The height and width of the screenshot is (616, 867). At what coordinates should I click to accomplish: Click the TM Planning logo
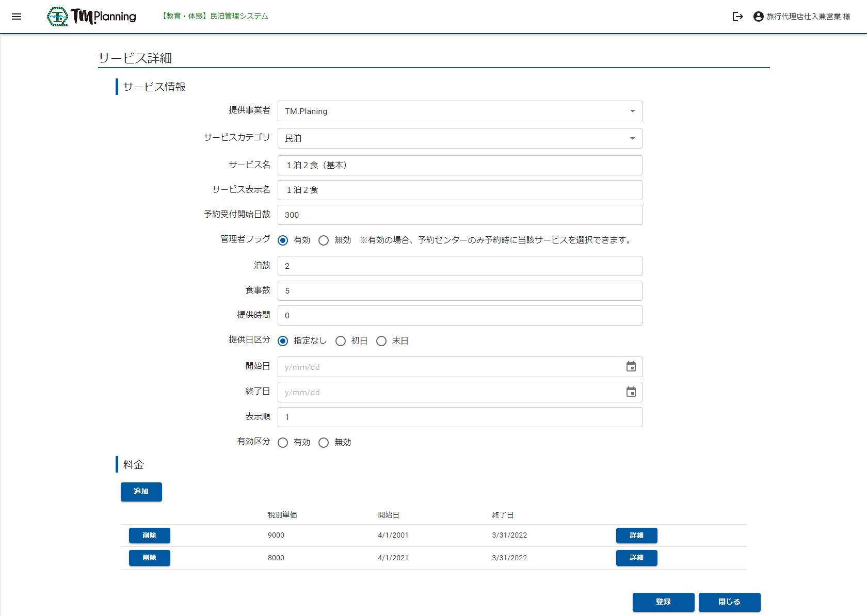point(92,17)
